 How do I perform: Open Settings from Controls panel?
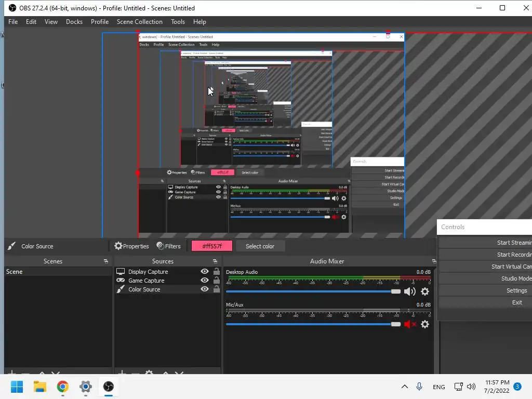pyautogui.click(x=486, y=290)
